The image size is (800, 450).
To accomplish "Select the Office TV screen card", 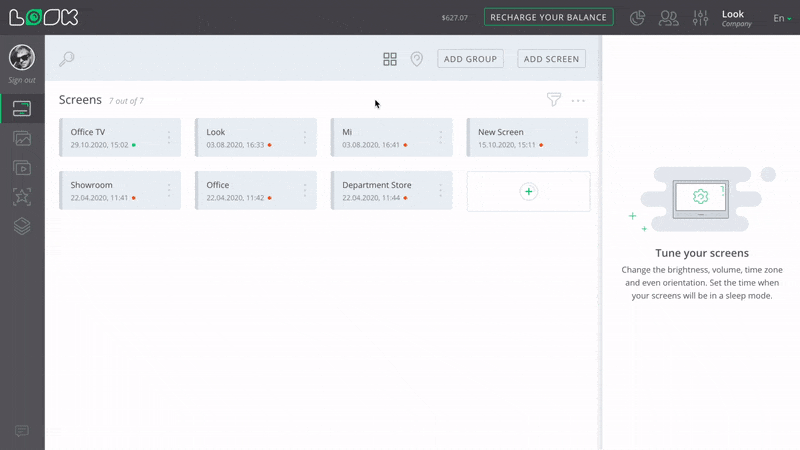I will [120, 137].
